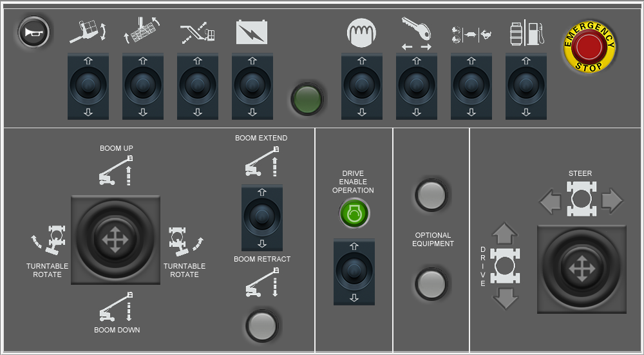Image resolution: width=644 pixels, height=355 pixels.
Task: Flip the glow plug toggle switch knob
Action: (x=362, y=86)
